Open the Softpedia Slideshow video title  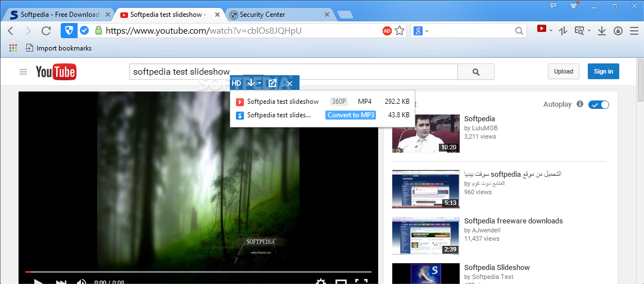(x=497, y=268)
